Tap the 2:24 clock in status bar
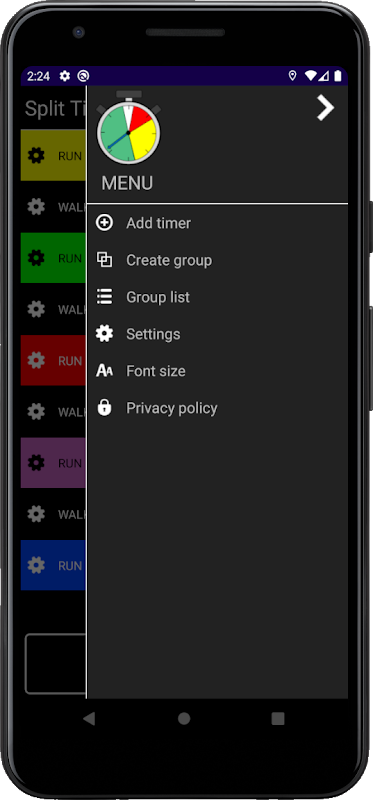This screenshot has height=800, width=373. tap(38, 76)
